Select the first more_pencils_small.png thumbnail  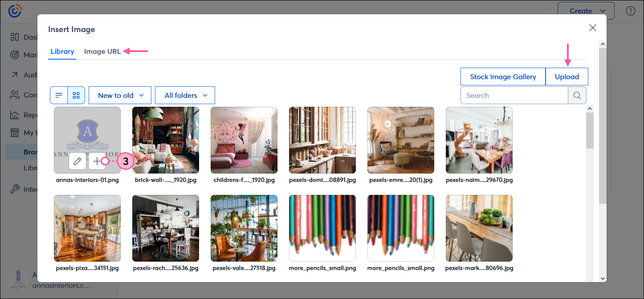coord(322,228)
